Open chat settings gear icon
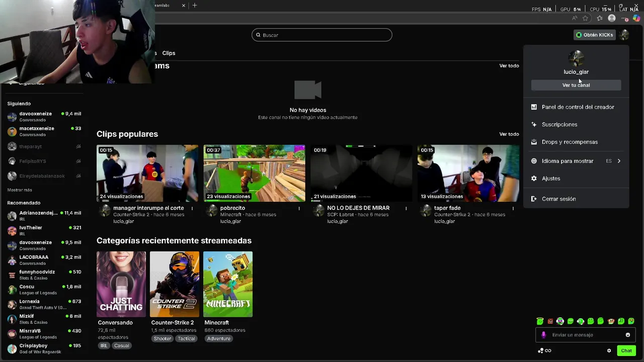The width and height of the screenshot is (644, 362). [609, 350]
